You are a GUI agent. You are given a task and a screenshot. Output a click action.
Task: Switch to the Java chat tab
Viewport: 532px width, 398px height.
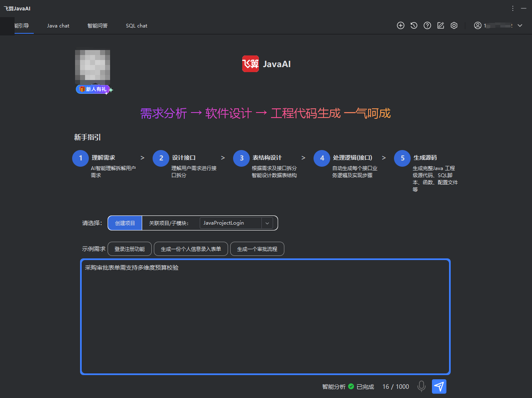point(58,26)
